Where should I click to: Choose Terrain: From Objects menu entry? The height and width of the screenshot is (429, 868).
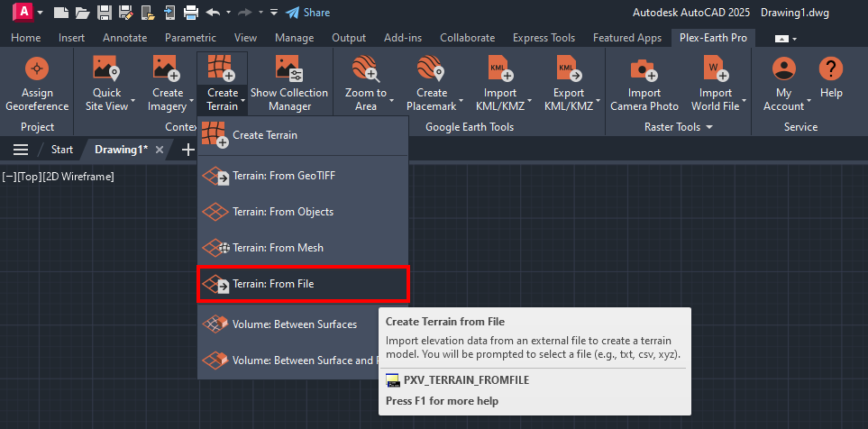tap(303, 212)
